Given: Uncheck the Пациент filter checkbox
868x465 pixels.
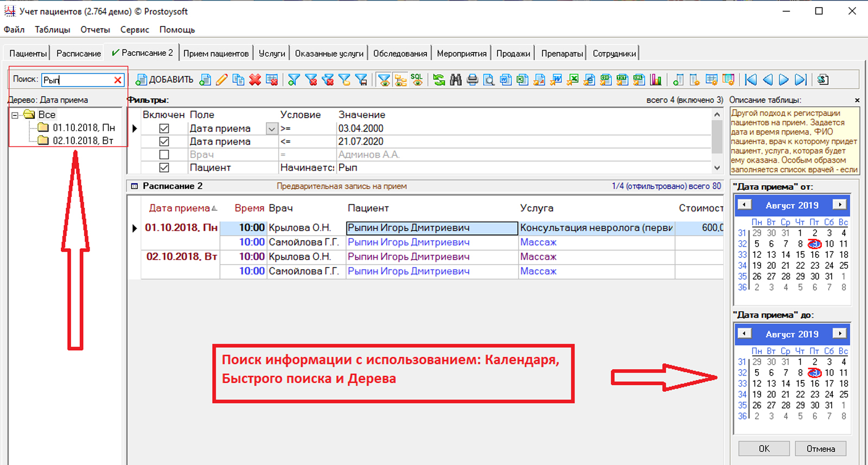Looking at the screenshot, I should coord(164,167).
